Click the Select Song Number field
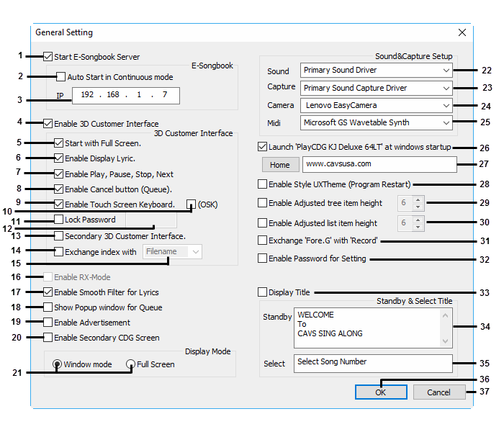 point(373,363)
